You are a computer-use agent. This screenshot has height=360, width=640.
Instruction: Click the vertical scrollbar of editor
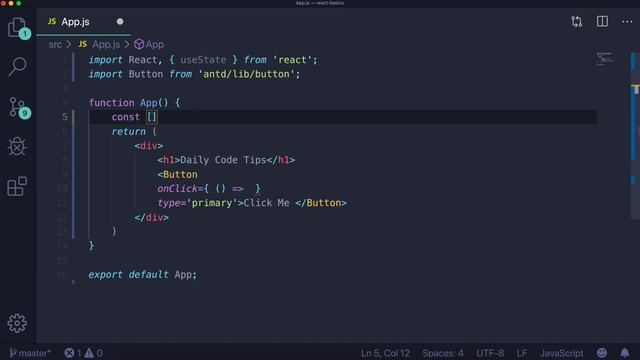coord(635,135)
